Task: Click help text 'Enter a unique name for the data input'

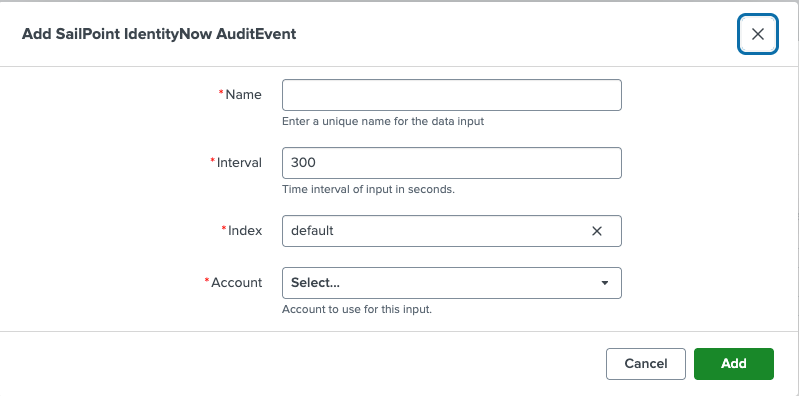Action: click(383, 122)
